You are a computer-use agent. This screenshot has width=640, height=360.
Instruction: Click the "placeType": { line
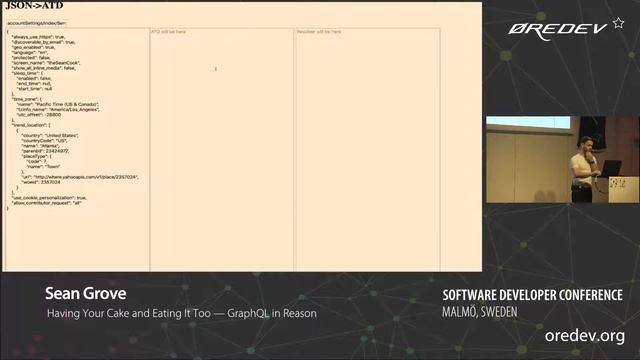coord(37,156)
